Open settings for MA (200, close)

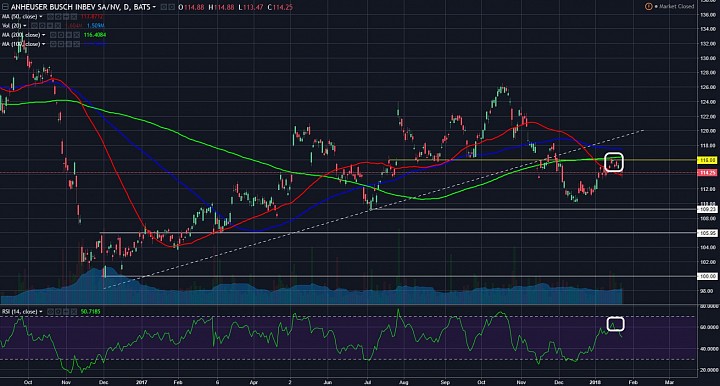61,35
